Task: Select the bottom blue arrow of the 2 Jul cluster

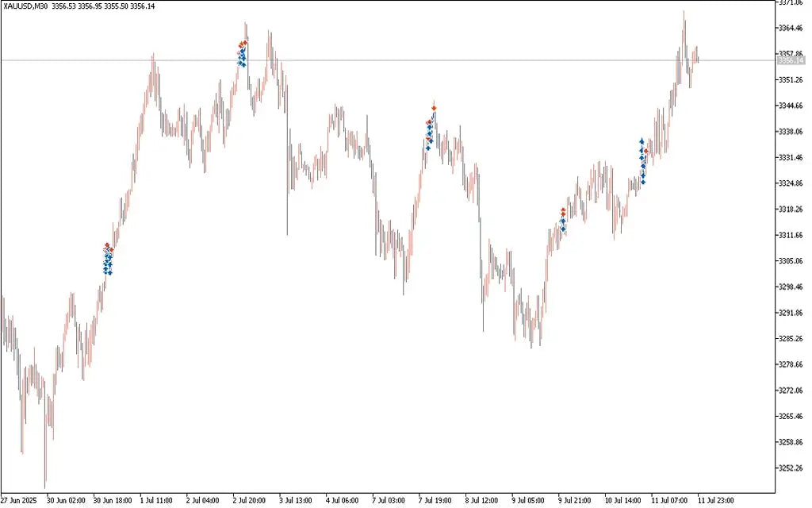Action: tap(242, 64)
